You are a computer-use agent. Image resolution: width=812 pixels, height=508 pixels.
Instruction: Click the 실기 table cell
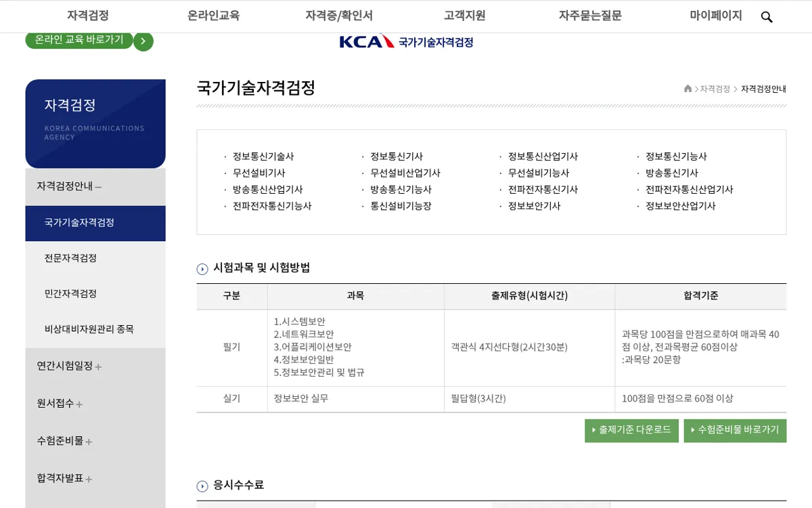coord(232,399)
